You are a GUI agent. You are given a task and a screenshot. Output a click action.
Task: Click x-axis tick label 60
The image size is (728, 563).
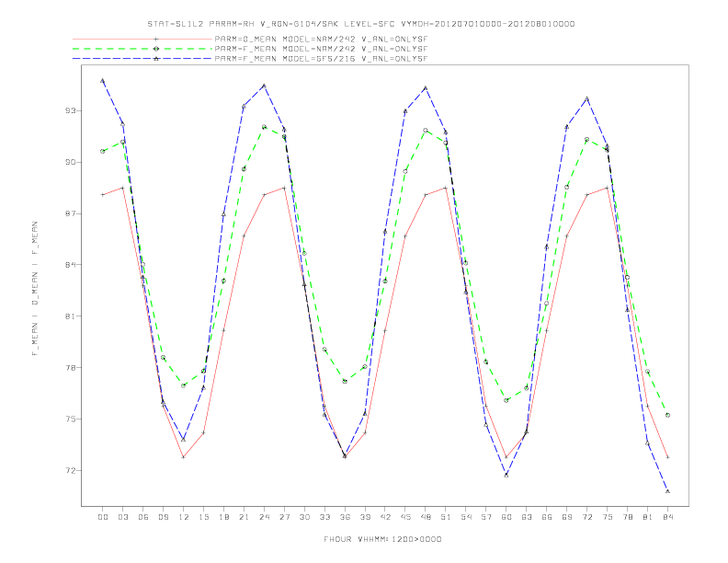506,517
